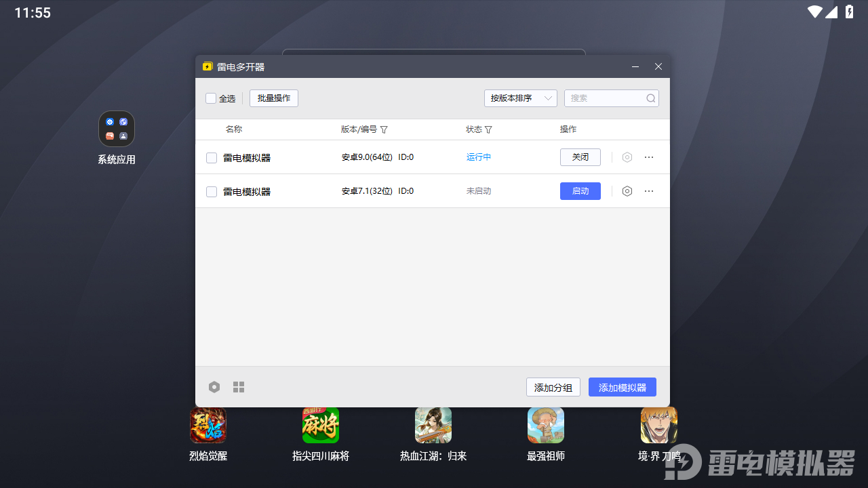This screenshot has height=488, width=868.
Task: Click the 运行中 status text
Action: pyautogui.click(x=479, y=157)
